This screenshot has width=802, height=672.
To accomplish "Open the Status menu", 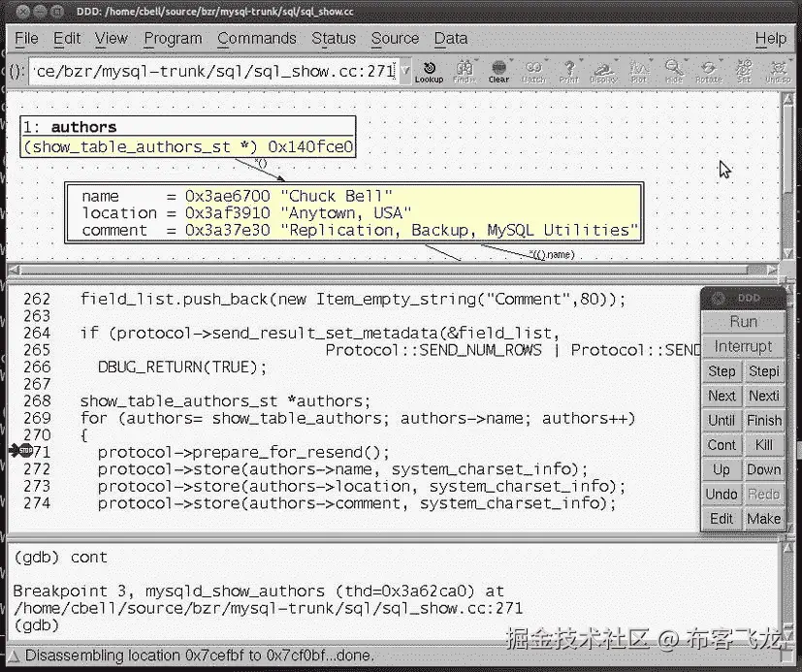I will (334, 39).
